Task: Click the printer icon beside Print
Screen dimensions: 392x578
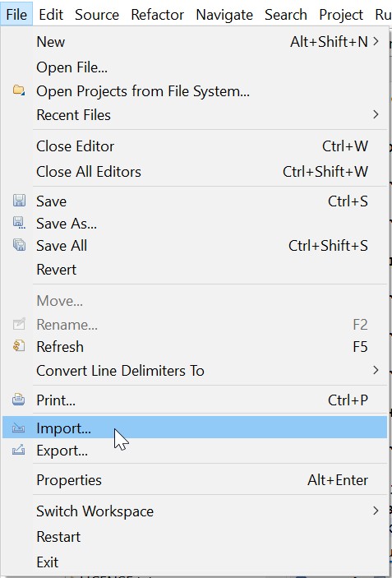Action: (x=19, y=400)
